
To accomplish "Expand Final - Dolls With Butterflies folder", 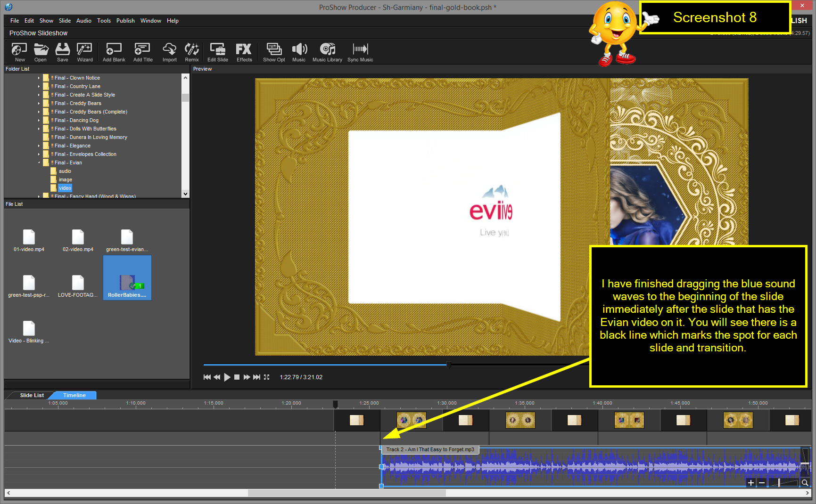I will coord(39,129).
